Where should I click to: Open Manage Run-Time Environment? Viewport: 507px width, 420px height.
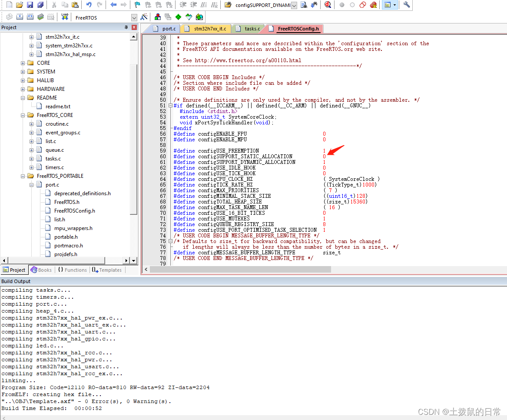pyautogui.click(x=179, y=17)
